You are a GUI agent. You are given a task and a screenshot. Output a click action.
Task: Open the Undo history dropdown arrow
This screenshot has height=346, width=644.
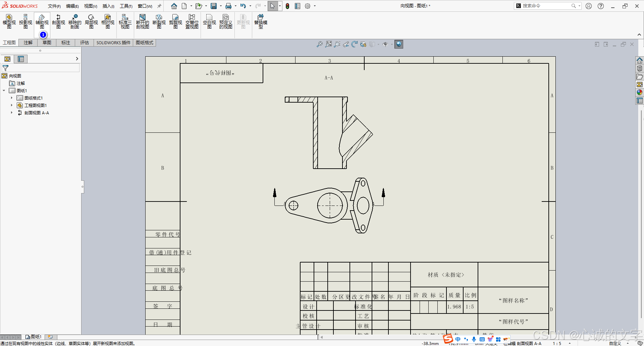(x=250, y=6)
